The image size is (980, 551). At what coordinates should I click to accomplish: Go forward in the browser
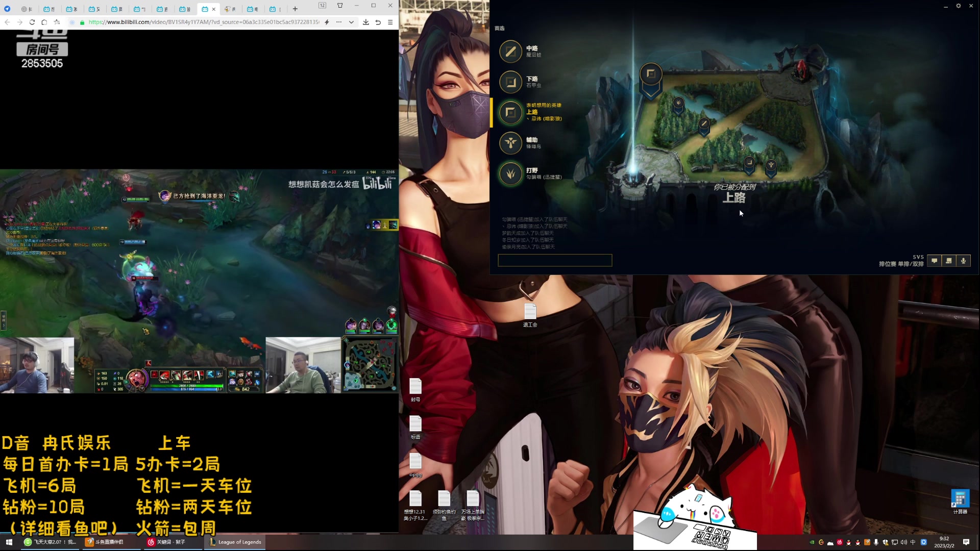19,22
